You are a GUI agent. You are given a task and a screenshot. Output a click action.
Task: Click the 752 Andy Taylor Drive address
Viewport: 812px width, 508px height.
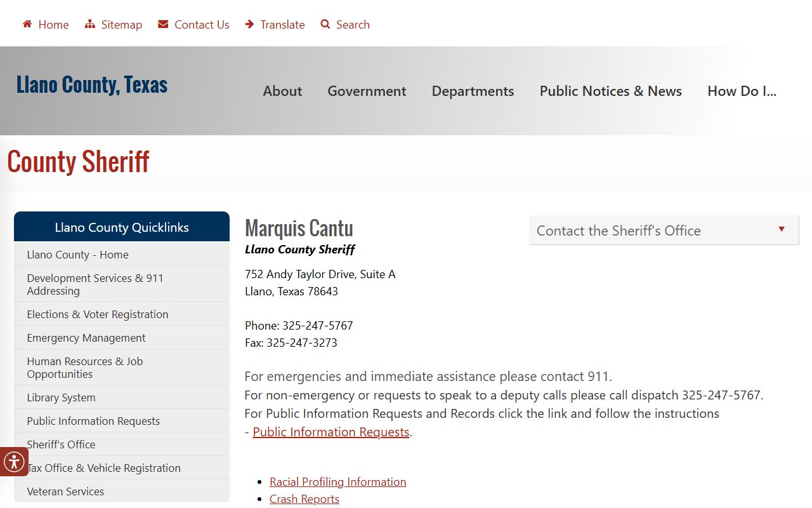coord(320,274)
